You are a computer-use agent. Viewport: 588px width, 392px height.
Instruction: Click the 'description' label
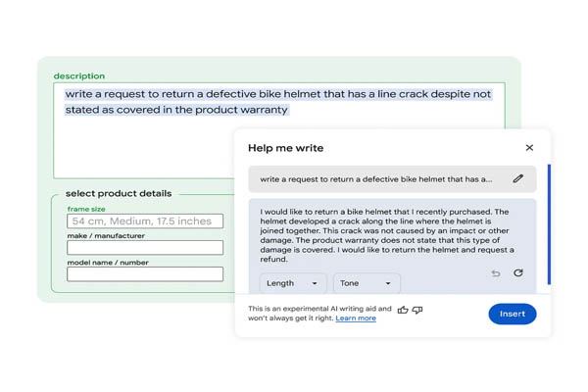click(79, 76)
